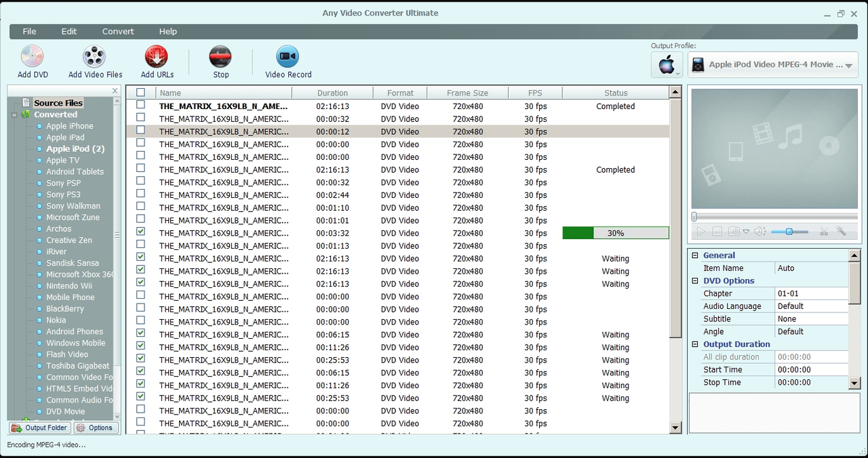This screenshot has height=458, width=868.
Task: Open the Help menu
Action: click(x=168, y=31)
